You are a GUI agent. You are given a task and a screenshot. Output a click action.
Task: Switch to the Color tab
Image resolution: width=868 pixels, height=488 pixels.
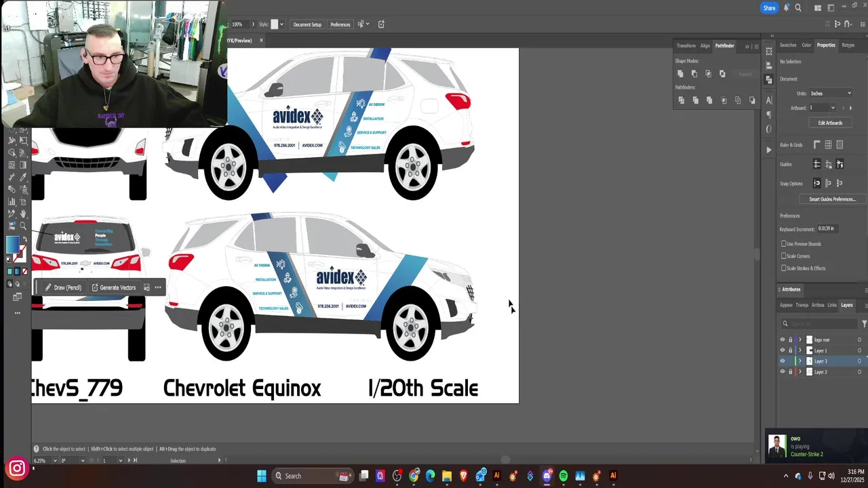pyautogui.click(x=806, y=45)
